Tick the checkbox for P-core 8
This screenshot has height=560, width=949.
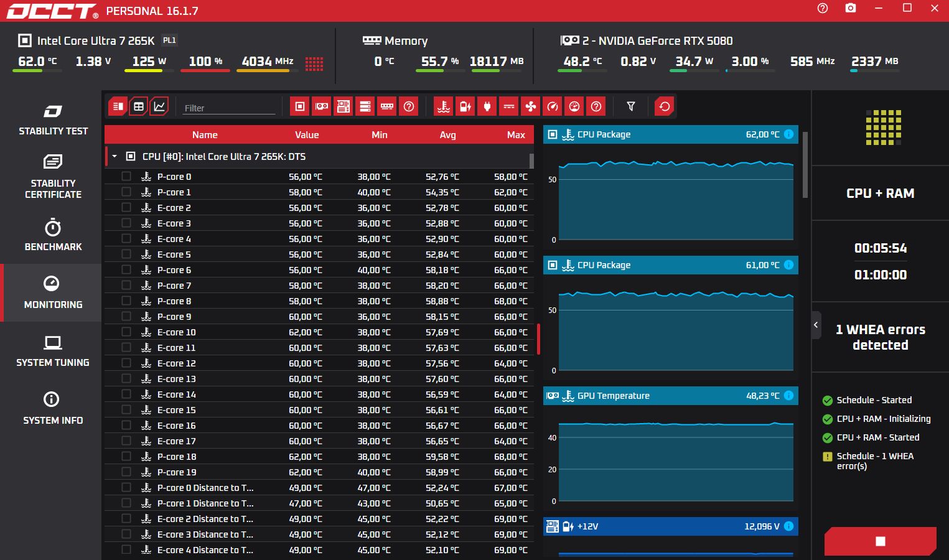(126, 301)
